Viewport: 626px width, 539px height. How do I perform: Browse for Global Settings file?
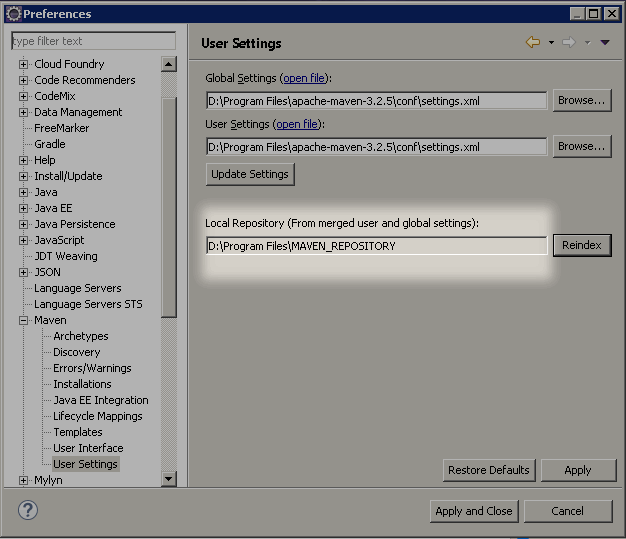581,100
